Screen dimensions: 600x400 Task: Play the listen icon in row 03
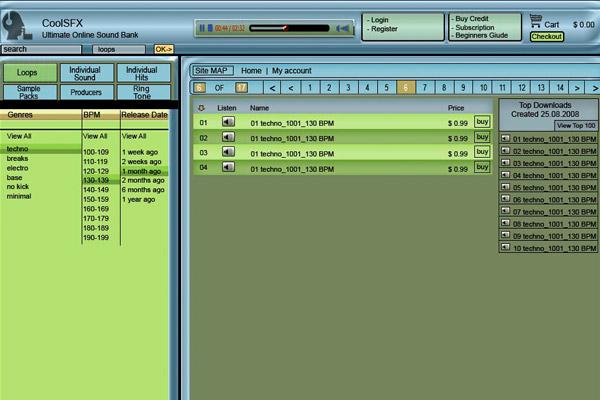228,152
